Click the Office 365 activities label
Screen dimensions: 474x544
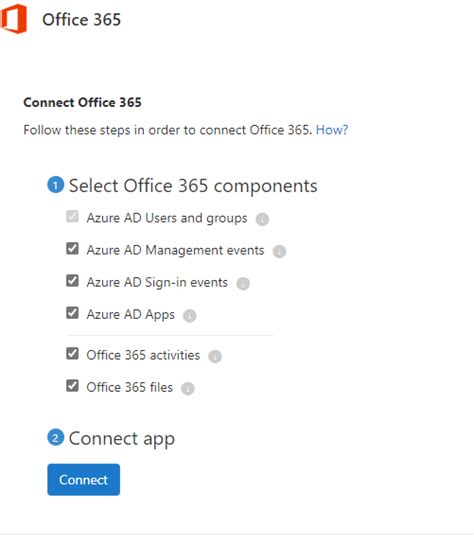(143, 355)
